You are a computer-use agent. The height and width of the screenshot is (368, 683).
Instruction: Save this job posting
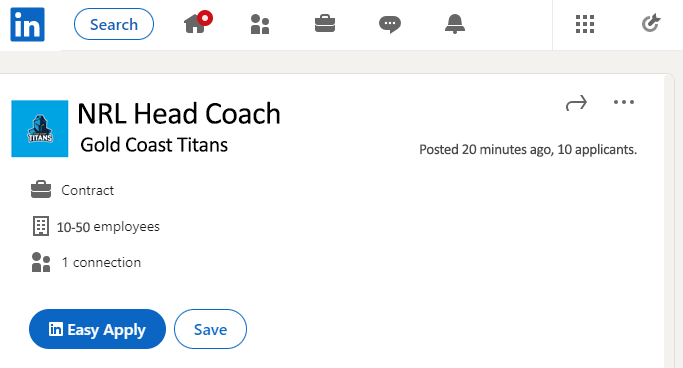coord(210,329)
